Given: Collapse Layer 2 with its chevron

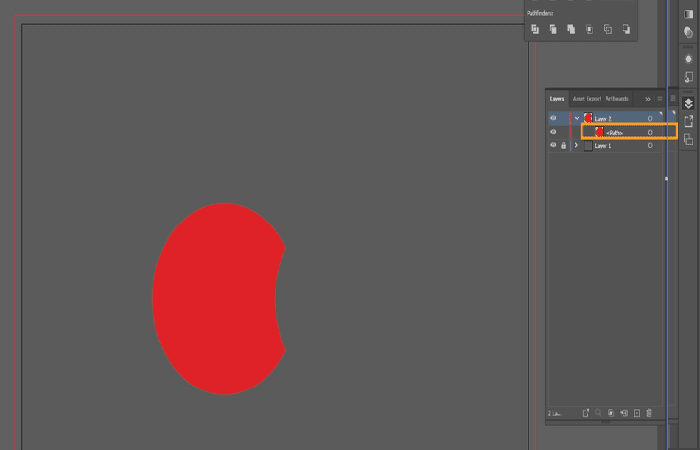Looking at the screenshot, I should click(577, 118).
